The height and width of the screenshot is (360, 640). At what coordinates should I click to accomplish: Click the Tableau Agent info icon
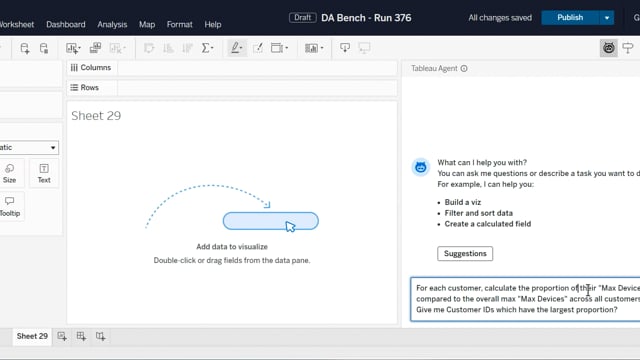point(464,69)
